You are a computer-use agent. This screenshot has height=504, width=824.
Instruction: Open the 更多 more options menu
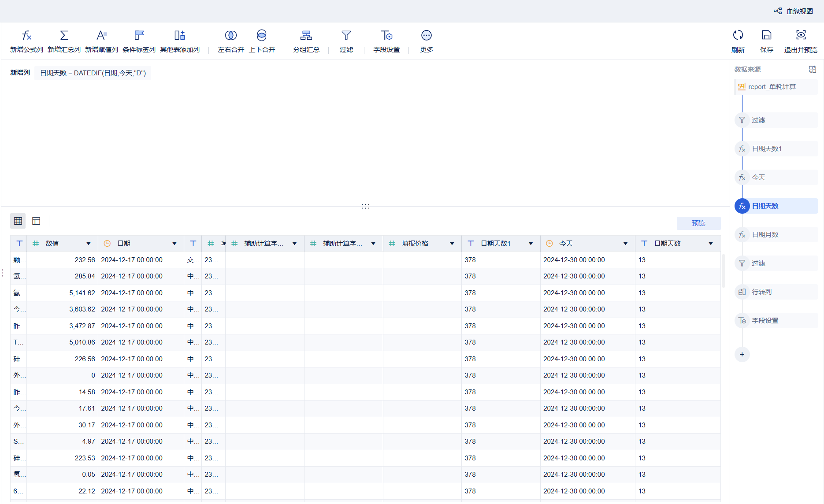pyautogui.click(x=427, y=41)
